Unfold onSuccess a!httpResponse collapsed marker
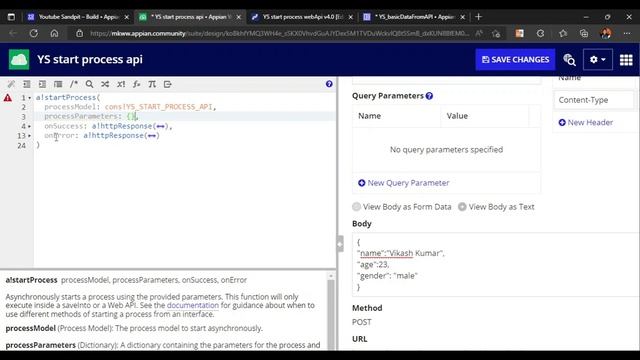The image size is (640, 360). tap(160, 126)
